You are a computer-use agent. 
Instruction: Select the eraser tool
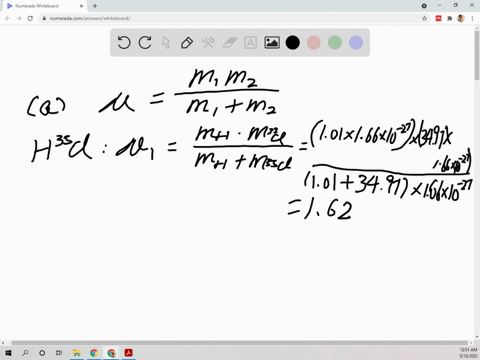(229, 43)
